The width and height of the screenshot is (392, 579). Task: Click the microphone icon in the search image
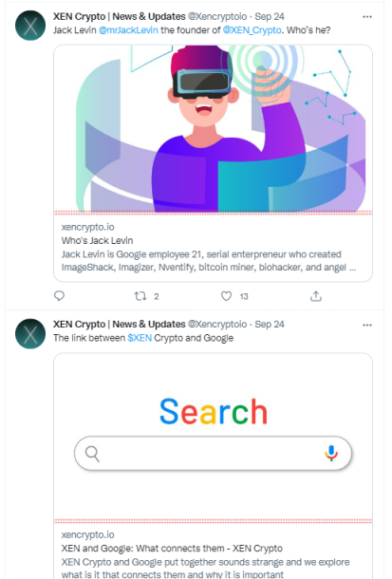point(331,453)
